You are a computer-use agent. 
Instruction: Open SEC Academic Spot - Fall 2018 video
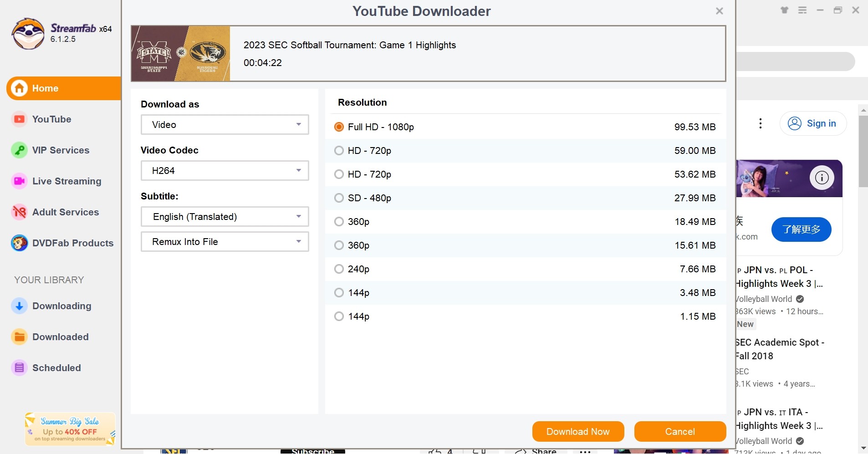tap(780, 349)
